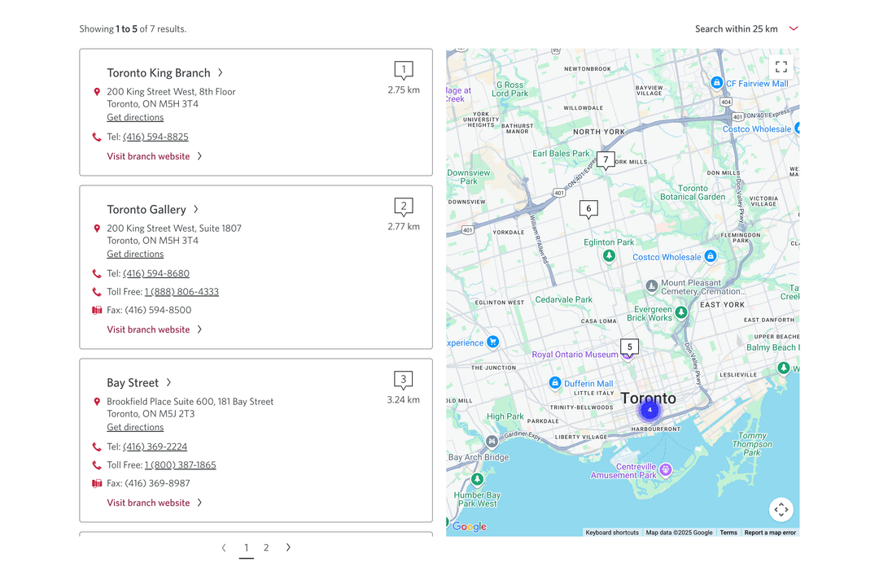Click the blue cluster marker showing 4
Viewport: 879px width, 588px height.
point(649,410)
